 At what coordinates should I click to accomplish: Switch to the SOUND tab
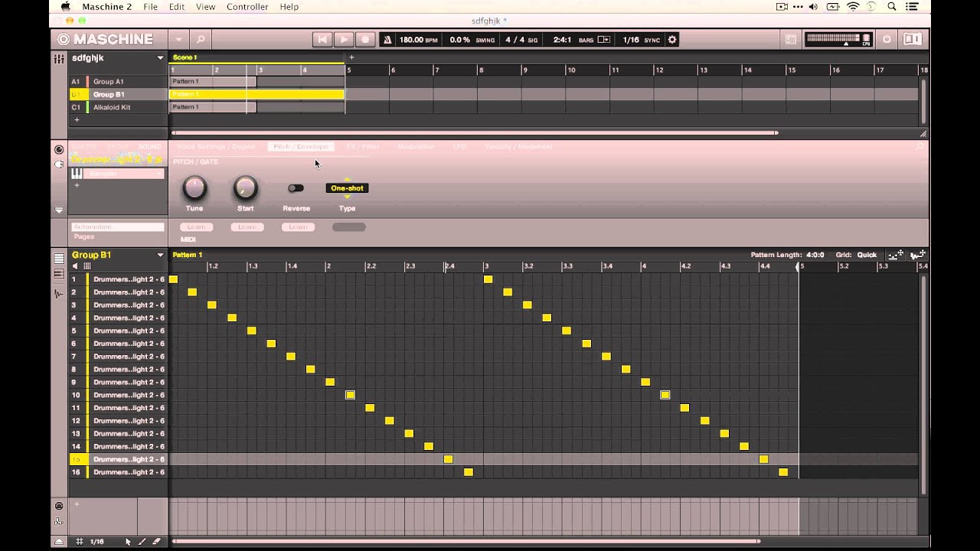(149, 147)
